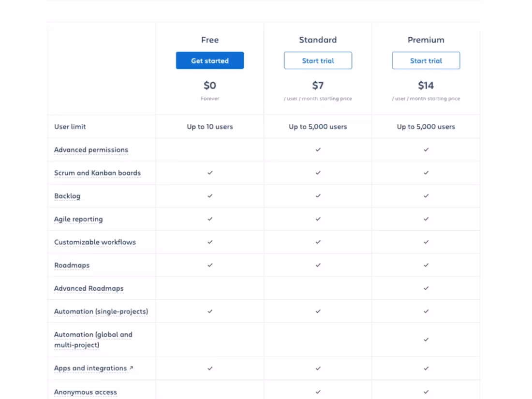
Task: Click the Standard checkmark for Advanced permissions
Action: pyautogui.click(x=318, y=150)
